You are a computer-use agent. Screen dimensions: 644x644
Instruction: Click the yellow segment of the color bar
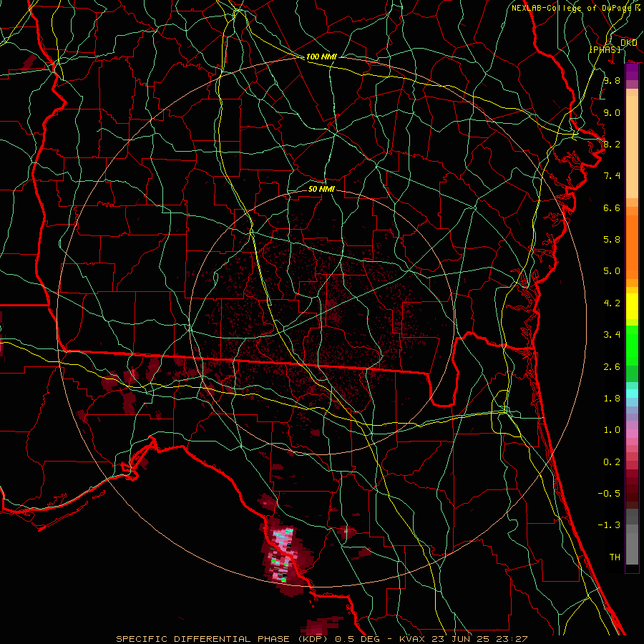(632, 306)
